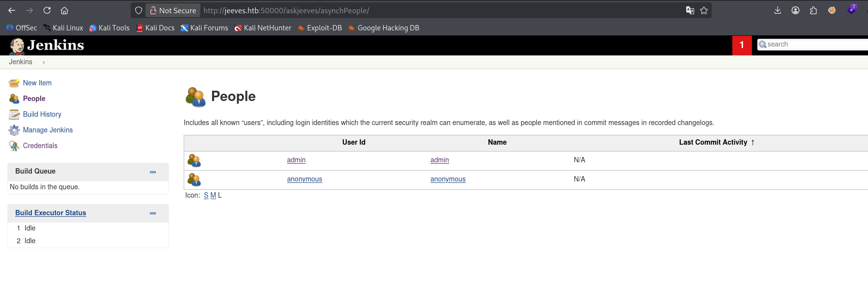Open the admin User Id link
Viewport: 868px width, 281px height.
pyautogui.click(x=296, y=160)
